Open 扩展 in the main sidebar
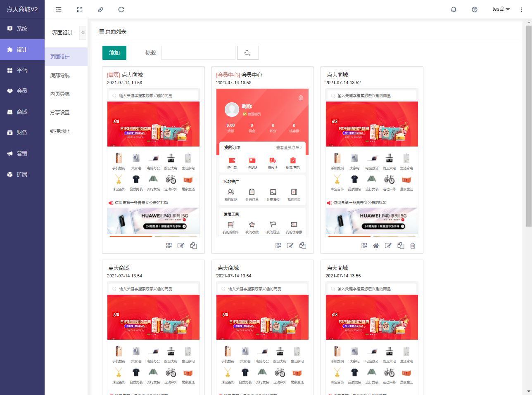 (22, 174)
